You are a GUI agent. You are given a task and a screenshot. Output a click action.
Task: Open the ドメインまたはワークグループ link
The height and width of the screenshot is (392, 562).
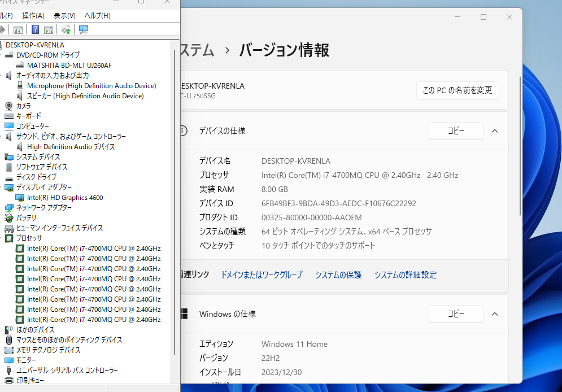point(262,275)
